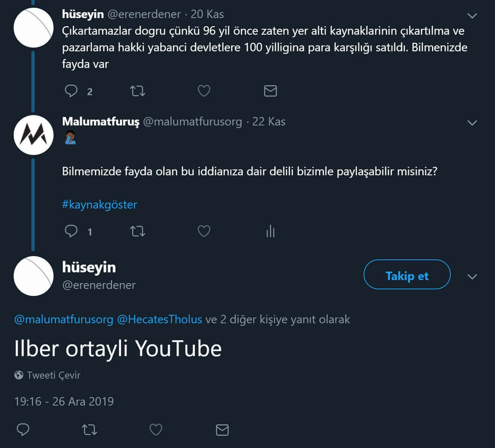Click the @malumatfurusorg mention link

[63, 319]
